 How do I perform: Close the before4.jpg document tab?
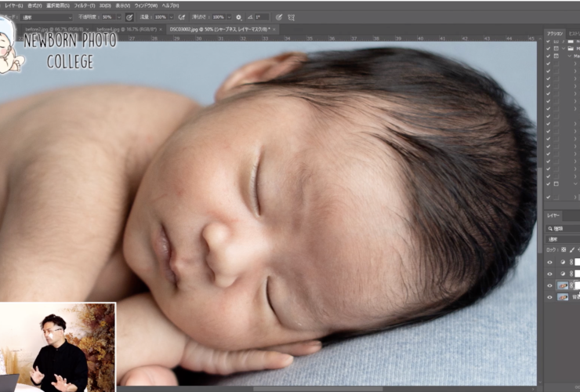click(161, 29)
